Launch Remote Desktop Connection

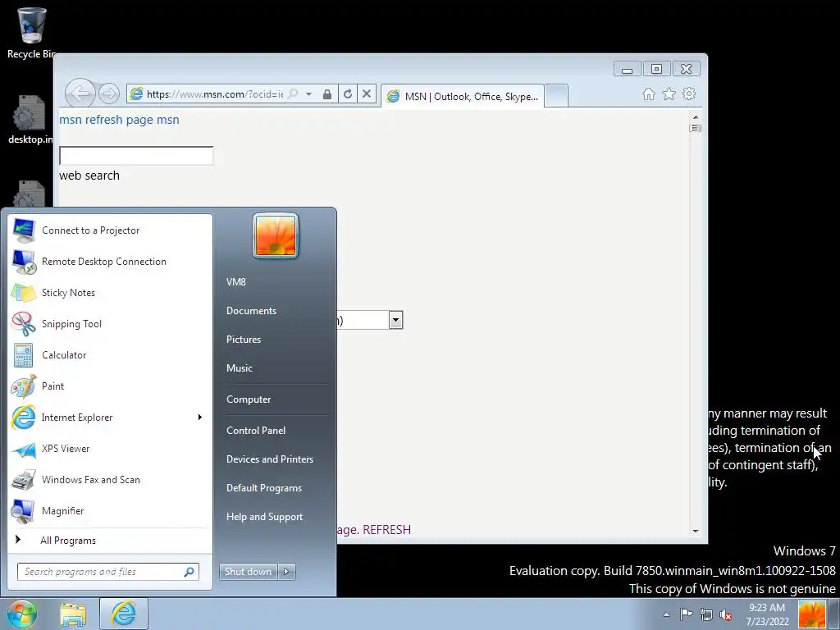point(110,262)
